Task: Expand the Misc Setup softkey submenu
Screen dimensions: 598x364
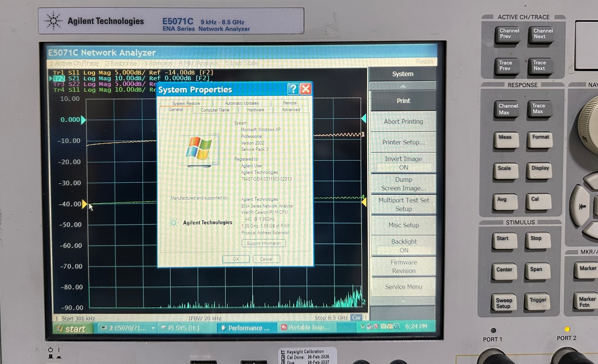Action: click(x=403, y=225)
